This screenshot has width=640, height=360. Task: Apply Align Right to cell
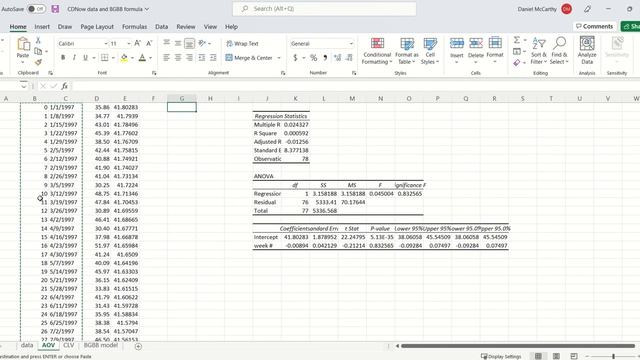pos(189,58)
